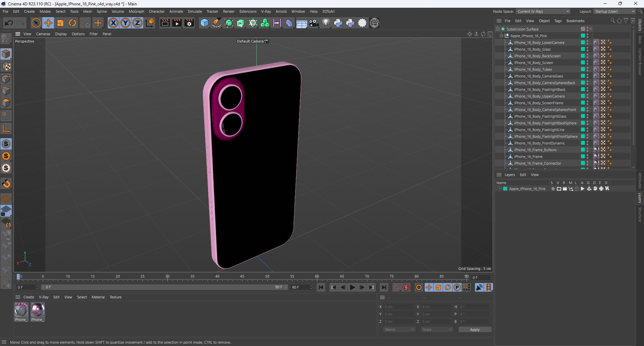Open Layers panel Edit menu
Viewport: 644px width, 346px height.
pos(523,175)
